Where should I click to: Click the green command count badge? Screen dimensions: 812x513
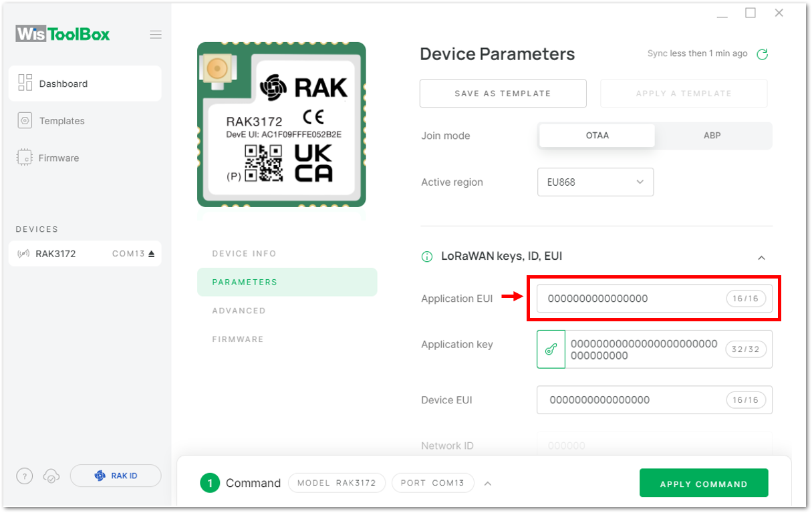pos(210,483)
